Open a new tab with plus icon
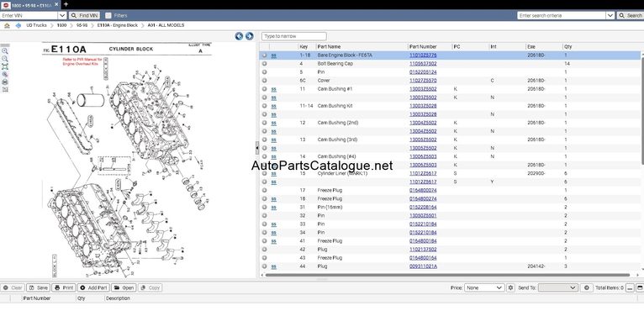Image resolution: width=644 pixels, height=332 pixels. pyautogui.click(x=66, y=4)
